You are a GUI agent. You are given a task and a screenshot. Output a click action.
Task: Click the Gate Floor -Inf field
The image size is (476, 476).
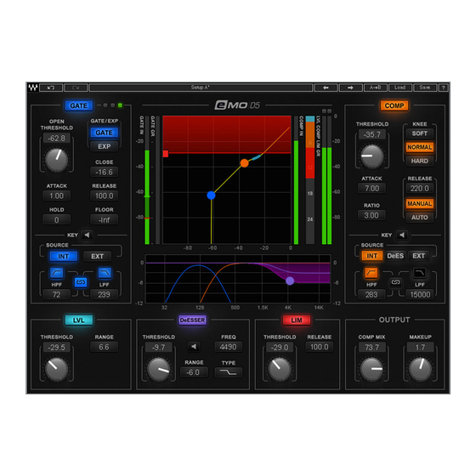tap(104, 220)
